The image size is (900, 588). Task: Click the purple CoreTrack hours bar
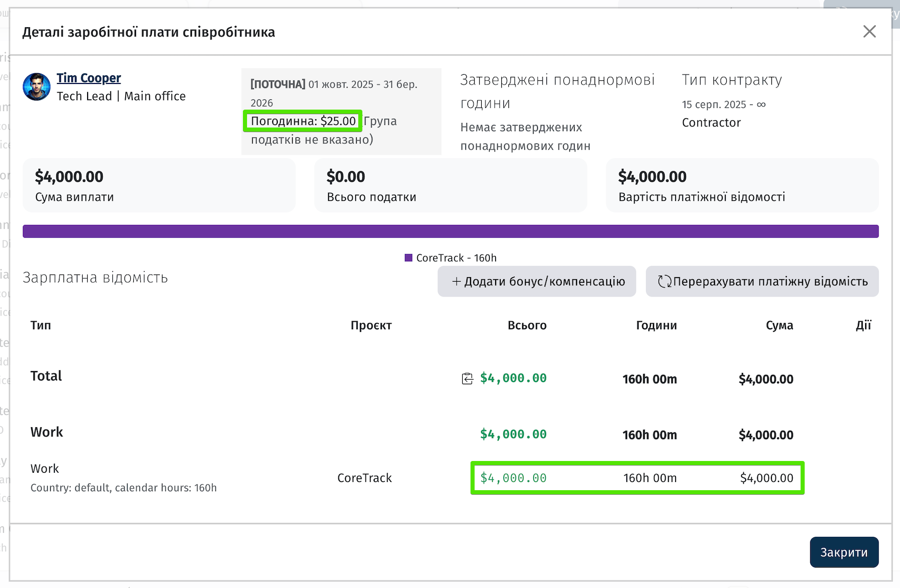(450, 232)
